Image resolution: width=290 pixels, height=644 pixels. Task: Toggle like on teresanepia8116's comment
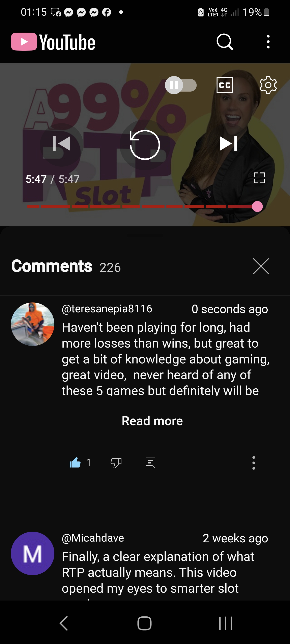[x=75, y=462]
